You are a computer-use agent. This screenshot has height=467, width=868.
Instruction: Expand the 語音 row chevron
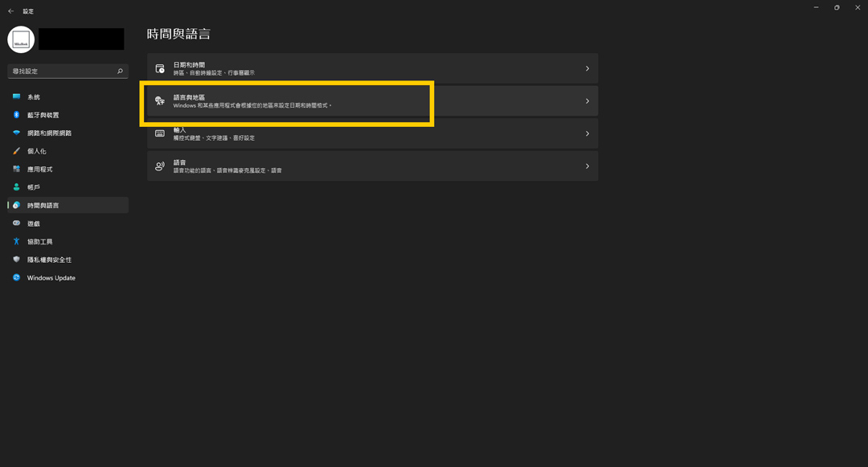click(588, 166)
